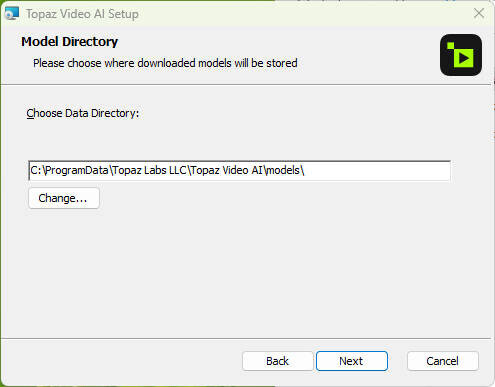This screenshot has height=387, width=495.
Task: Click the 'Topaz Video AI Setup' title text
Action: pos(82,14)
